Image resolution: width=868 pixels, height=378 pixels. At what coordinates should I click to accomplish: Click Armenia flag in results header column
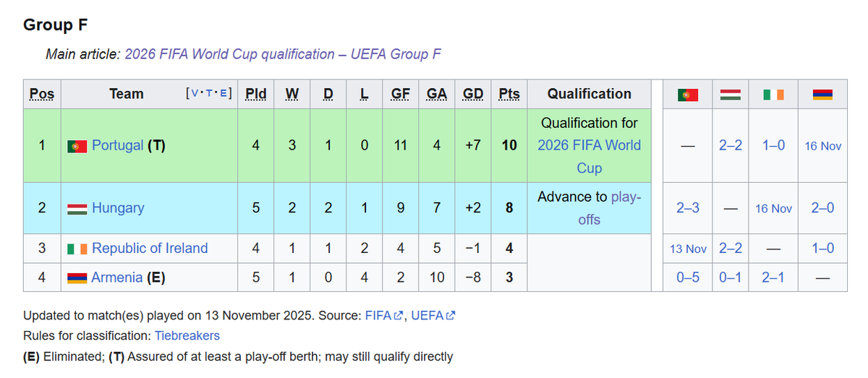pyautogui.click(x=823, y=95)
